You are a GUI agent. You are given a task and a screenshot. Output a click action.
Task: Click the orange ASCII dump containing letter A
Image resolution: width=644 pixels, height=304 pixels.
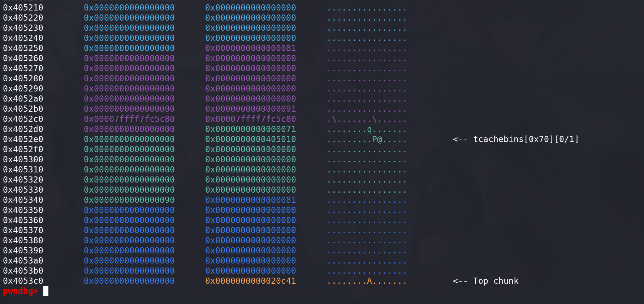pos(367,281)
